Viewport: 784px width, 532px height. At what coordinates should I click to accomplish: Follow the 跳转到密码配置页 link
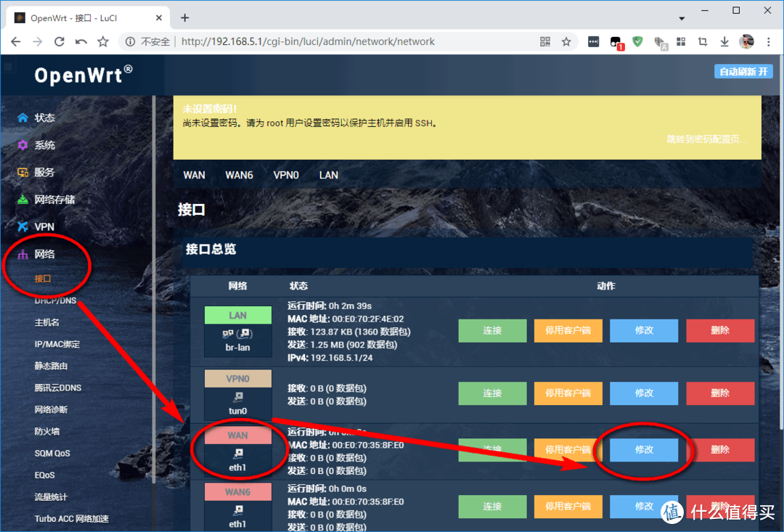[706, 139]
